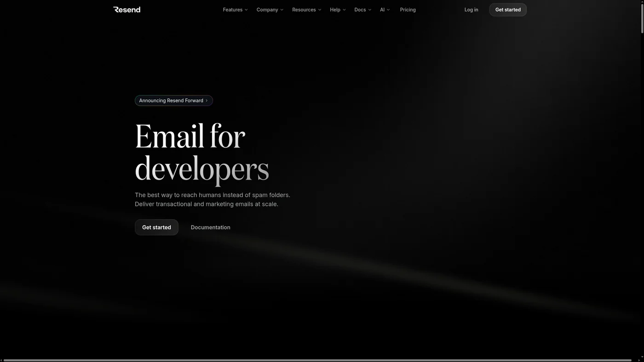Image resolution: width=644 pixels, height=362 pixels.
Task: Go to the Pricing page
Action: click(x=408, y=10)
